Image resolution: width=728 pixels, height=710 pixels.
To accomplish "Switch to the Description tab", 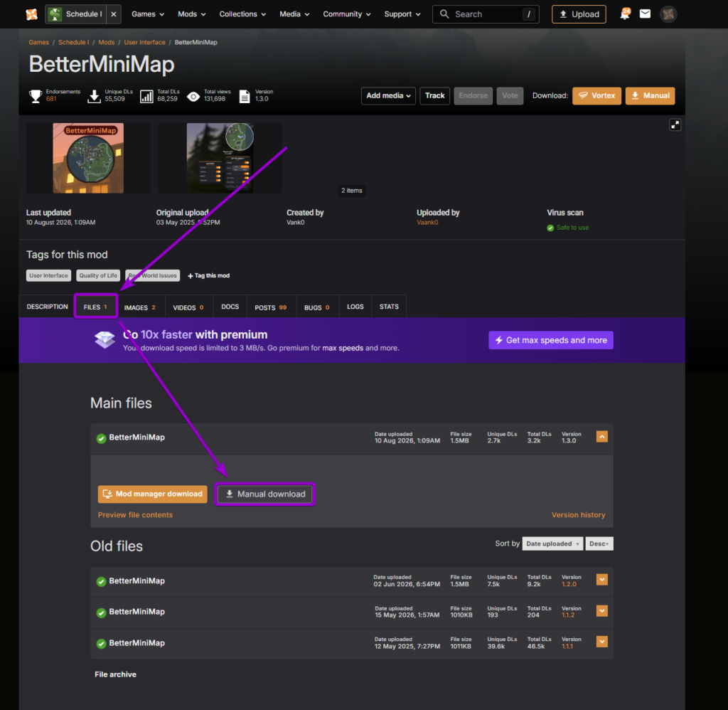I will point(47,307).
